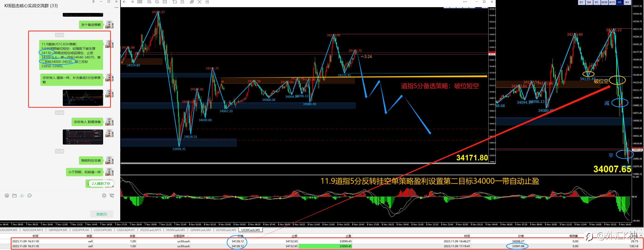Open emoji picker in chat

[x=7, y=196]
